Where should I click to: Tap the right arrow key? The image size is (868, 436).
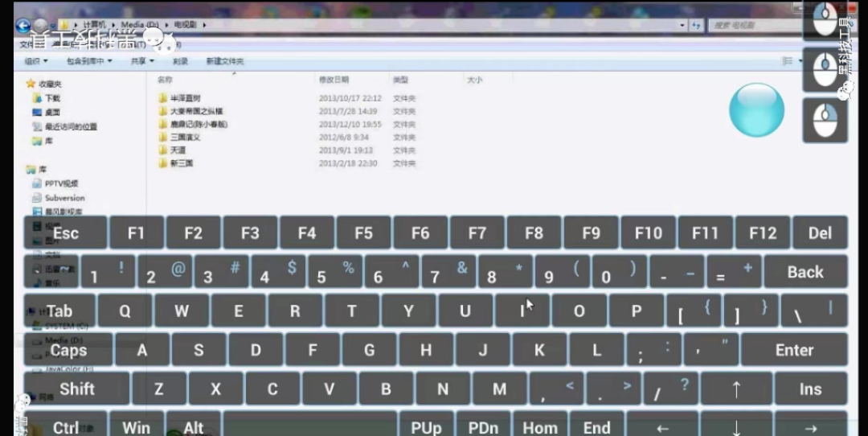click(x=811, y=426)
